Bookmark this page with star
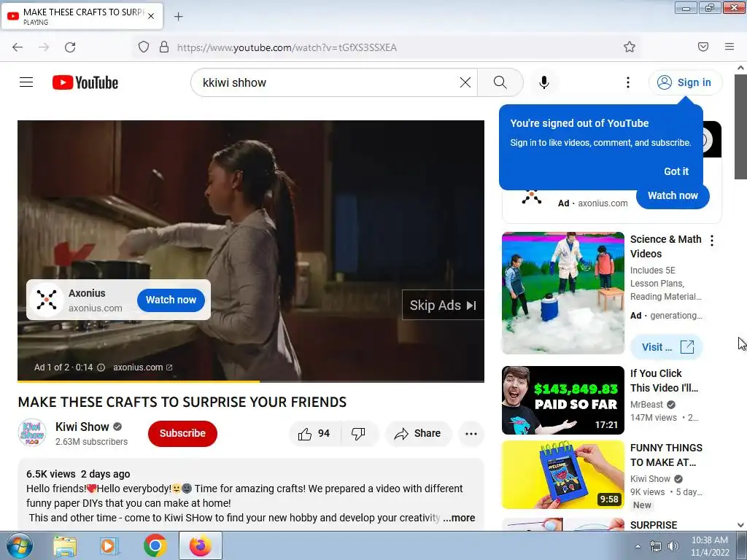The height and width of the screenshot is (560, 747). (x=630, y=47)
